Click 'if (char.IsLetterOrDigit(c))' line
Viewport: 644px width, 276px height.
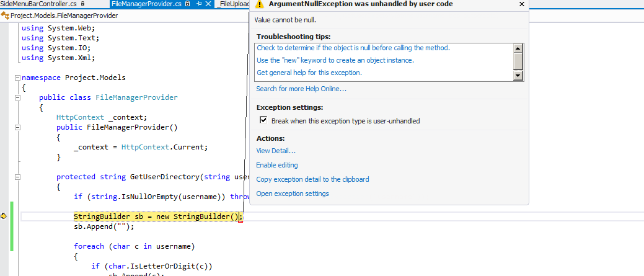(x=152, y=266)
